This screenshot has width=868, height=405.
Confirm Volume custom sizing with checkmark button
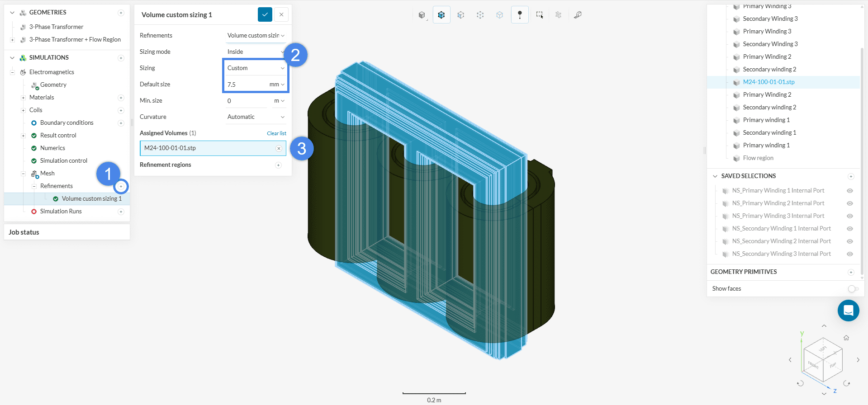[x=265, y=14]
